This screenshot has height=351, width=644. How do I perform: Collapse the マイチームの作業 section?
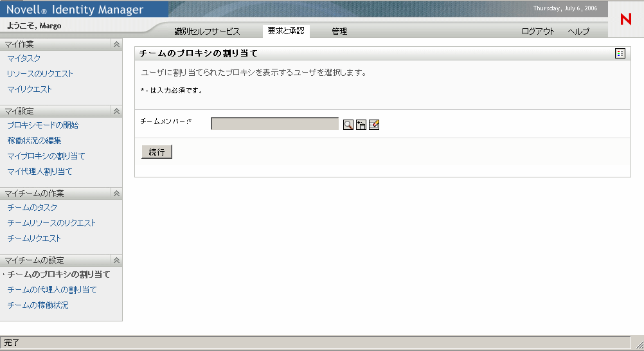click(x=116, y=193)
